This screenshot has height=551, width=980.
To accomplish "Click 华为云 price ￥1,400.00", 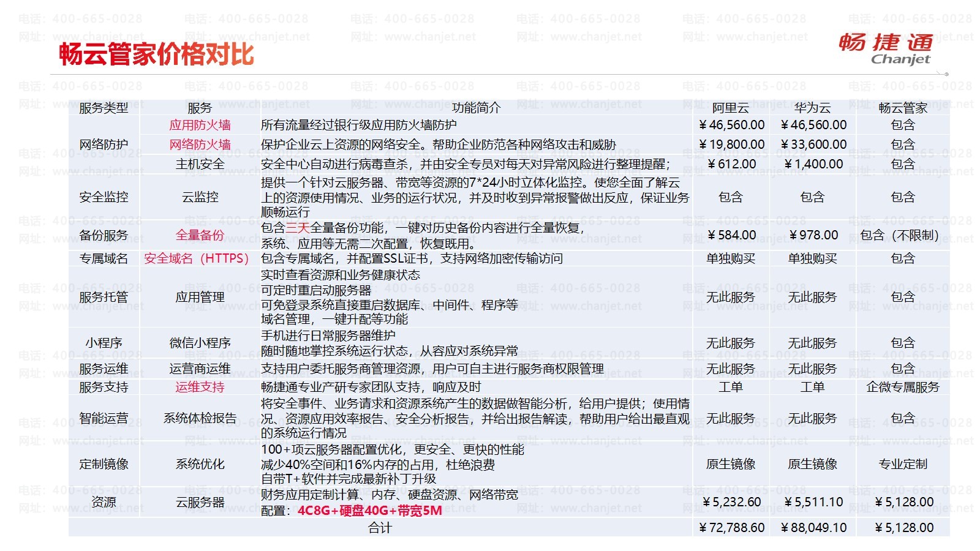I will point(813,165).
